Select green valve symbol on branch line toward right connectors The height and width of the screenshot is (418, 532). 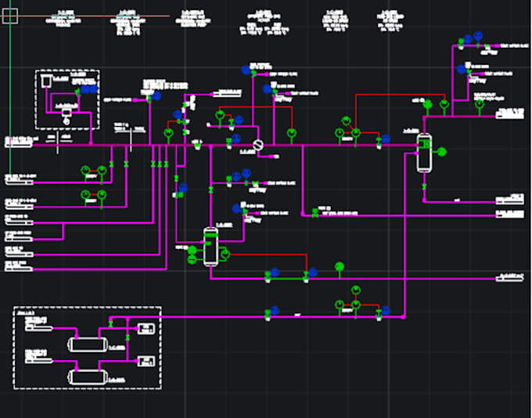(x=315, y=213)
